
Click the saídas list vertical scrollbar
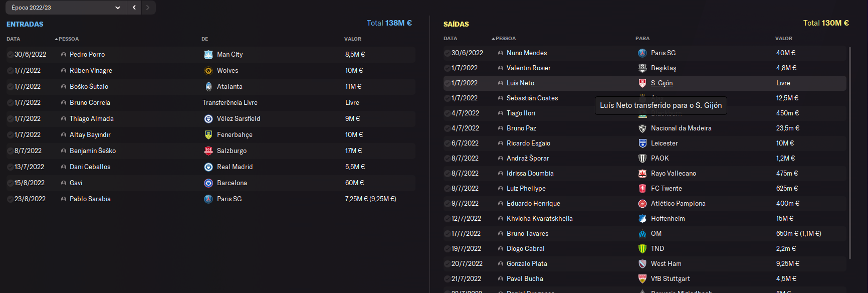click(x=850, y=153)
